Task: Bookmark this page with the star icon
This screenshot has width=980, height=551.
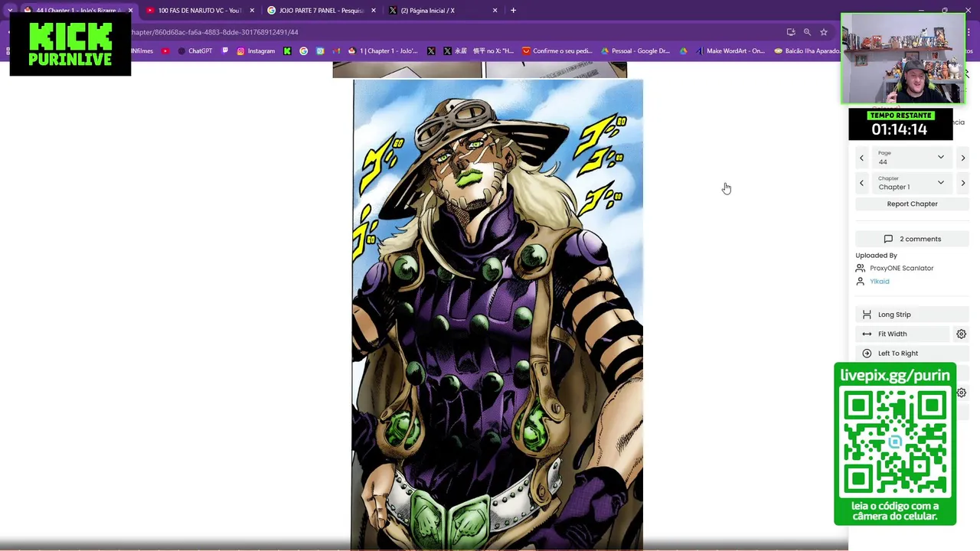Action: pos(824,32)
